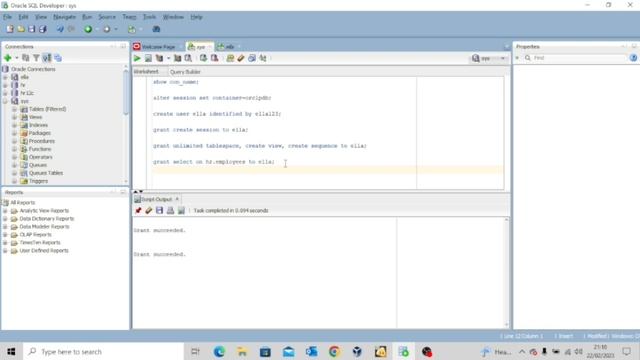The image size is (640, 360).
Task: Click Windows Start button on taskbar
Action: (x=11, y=351)
